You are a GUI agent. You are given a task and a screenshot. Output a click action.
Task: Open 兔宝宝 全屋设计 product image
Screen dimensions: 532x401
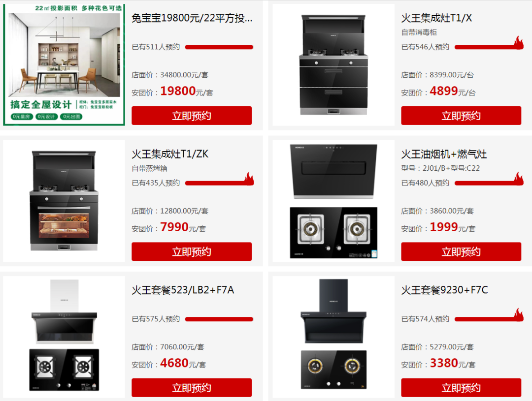tap(64, 65)
